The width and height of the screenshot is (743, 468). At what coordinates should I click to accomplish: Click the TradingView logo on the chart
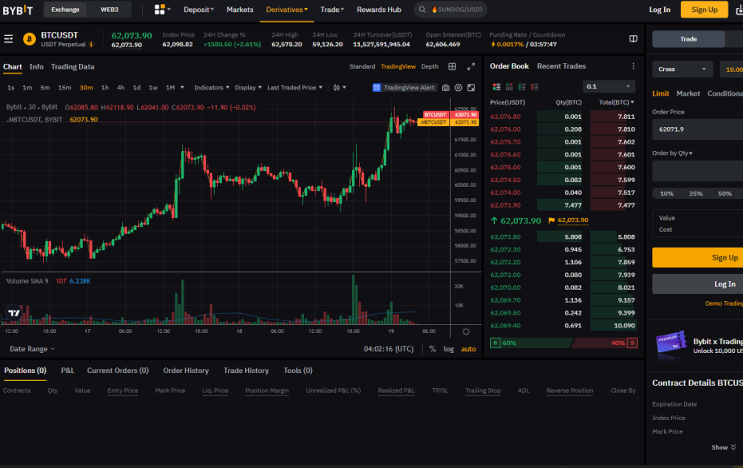coord(14,313)
